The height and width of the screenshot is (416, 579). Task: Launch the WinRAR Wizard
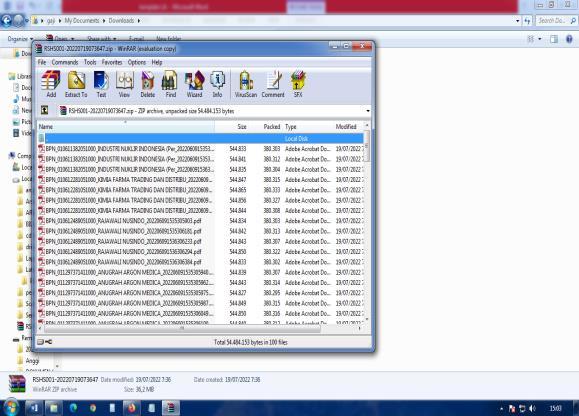(194, 84)
